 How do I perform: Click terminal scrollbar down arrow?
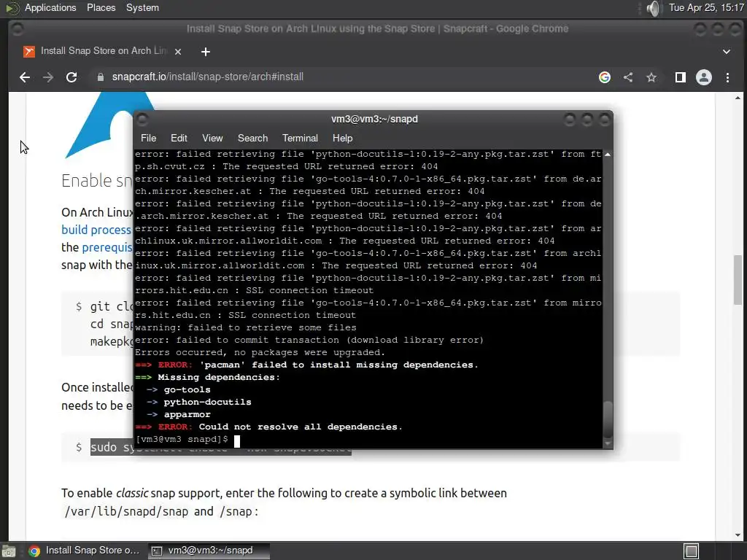point(608,443)
